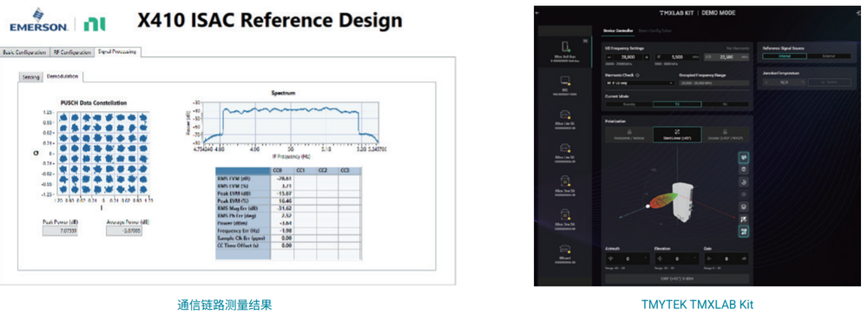Choose Slant Linear polarization
This screenshot has height=322, width=868.
[677, 135]
